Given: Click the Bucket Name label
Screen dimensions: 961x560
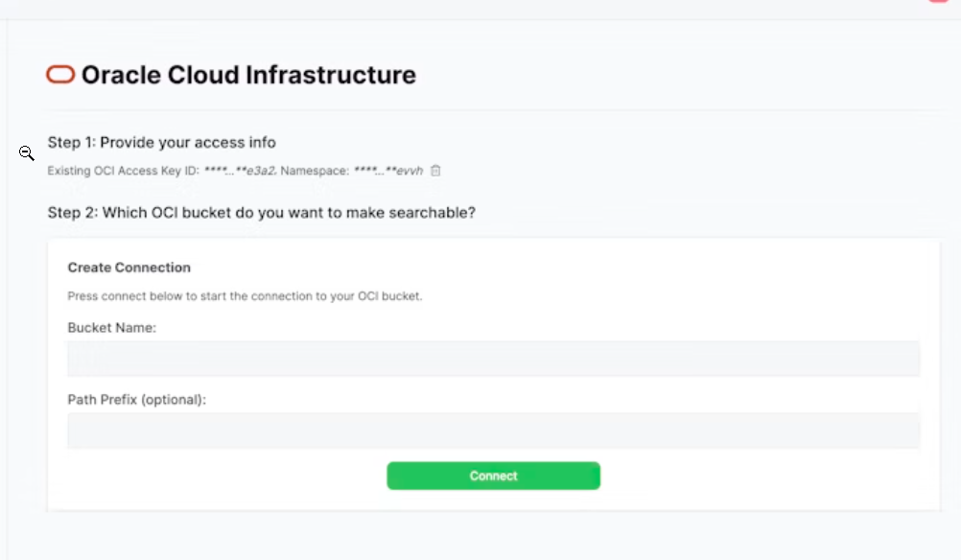Looking at the screenshot, I should [112, 328].
